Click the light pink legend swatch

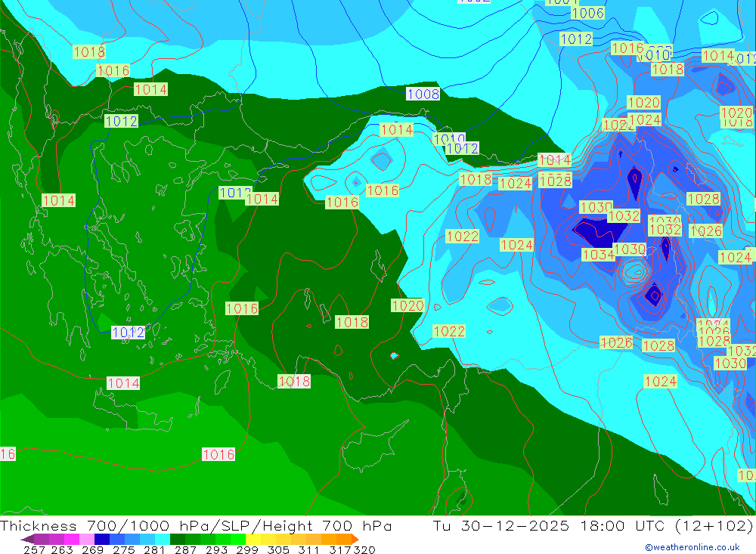click(x=87, y=539)
